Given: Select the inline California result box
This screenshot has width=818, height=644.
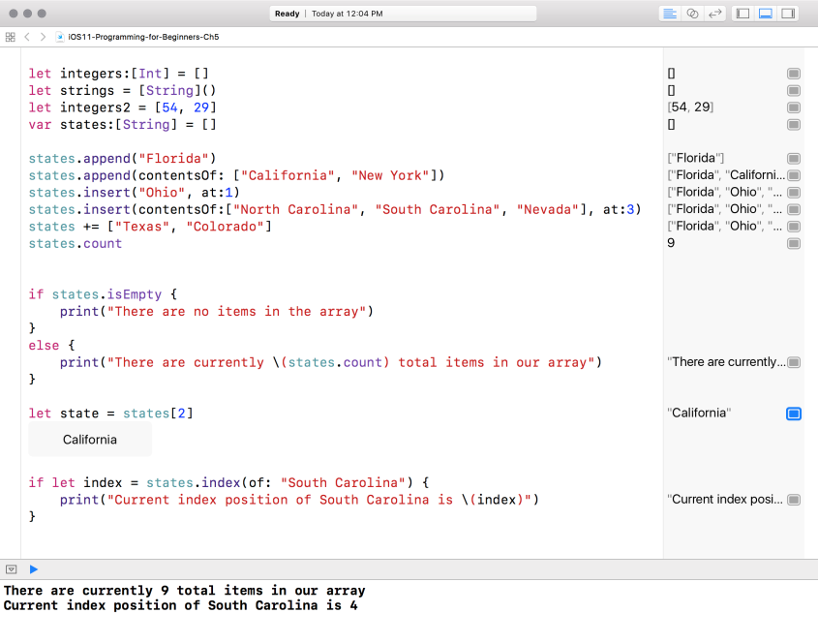Looking at the screenshot, I should coord(90,440).
